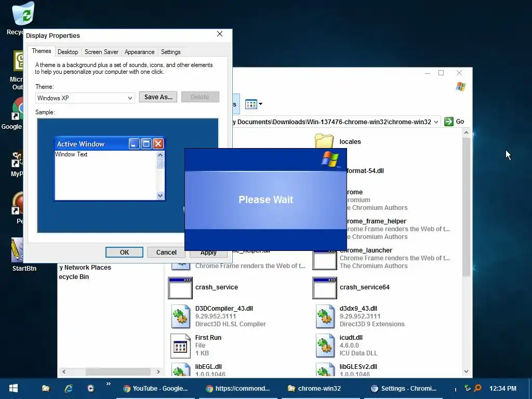532x399 pixels.
Task: Click the Explorer vertical scrollbar down arrow
Action: click(x=466, y=371)
